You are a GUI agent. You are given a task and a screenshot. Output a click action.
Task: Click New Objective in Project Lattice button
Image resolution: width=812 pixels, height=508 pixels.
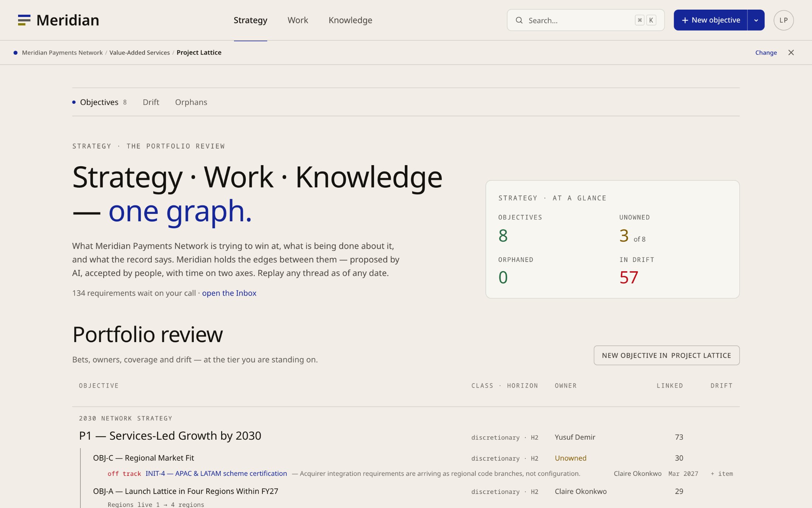pyautogui.click(x=666, y=355)
